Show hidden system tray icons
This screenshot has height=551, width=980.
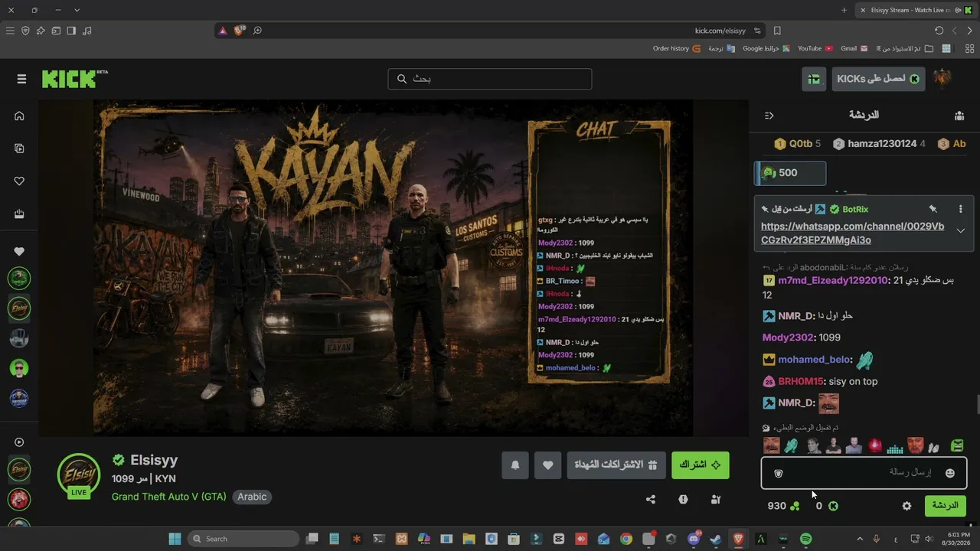click(860, 539)
